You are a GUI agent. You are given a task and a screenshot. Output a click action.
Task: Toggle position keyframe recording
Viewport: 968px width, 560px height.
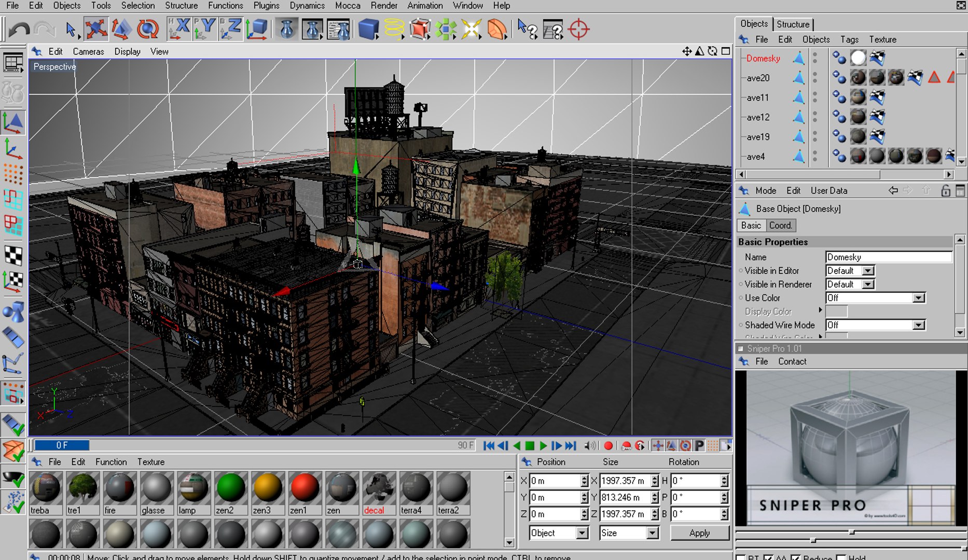tap(657, 445)
